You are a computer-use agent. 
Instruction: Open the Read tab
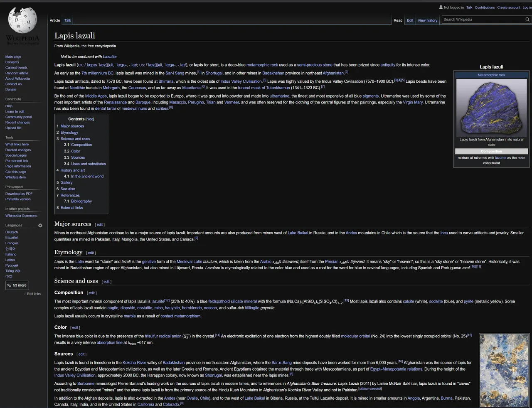click(x=398, y=20)
